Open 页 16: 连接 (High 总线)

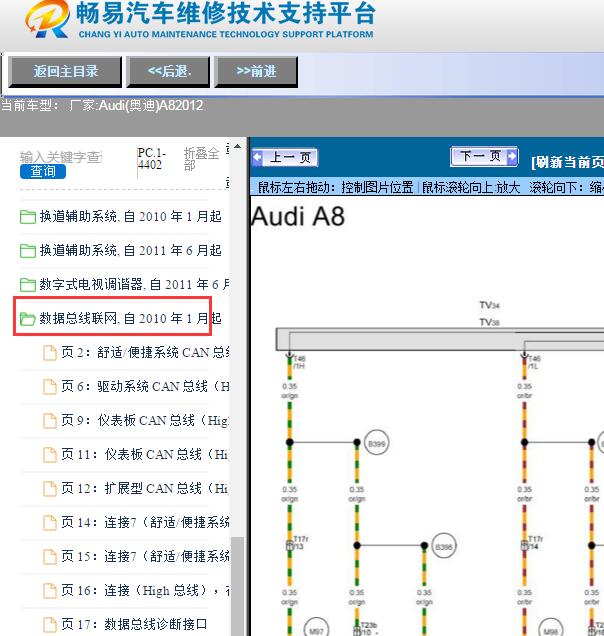[146, 591]
